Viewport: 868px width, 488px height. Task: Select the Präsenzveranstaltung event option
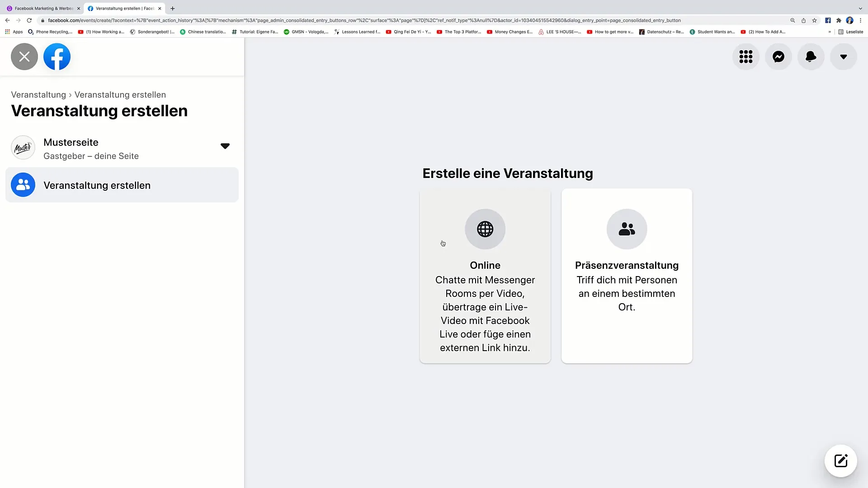tap(627, 276)
